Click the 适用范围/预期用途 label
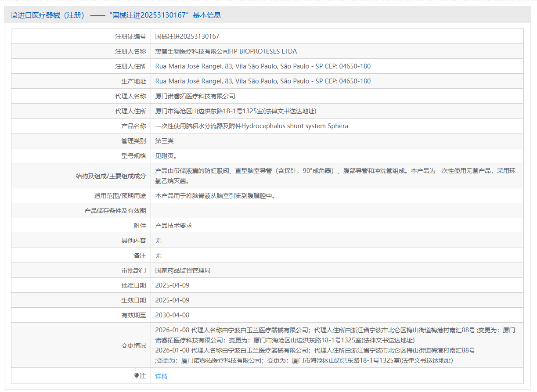537x392 pixels. point(120,196)
